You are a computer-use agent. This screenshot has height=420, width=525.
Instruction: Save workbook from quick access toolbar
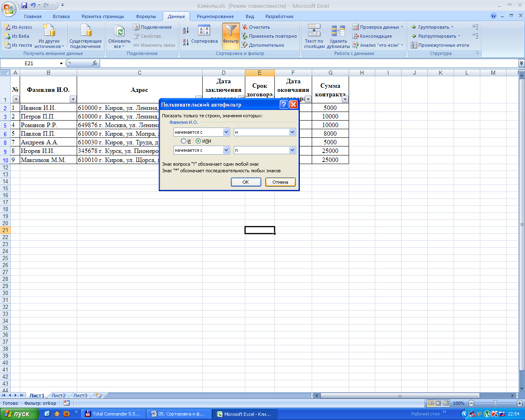click(24, 6)
